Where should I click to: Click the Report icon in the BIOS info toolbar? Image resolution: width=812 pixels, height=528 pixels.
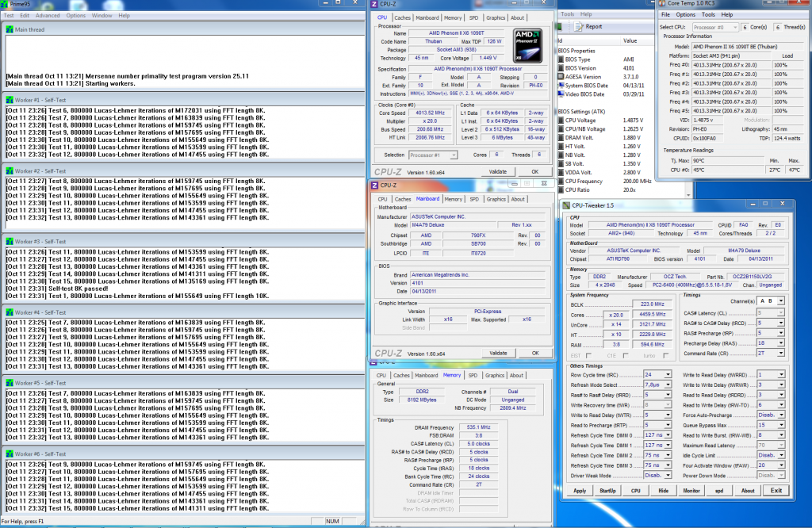579,26
